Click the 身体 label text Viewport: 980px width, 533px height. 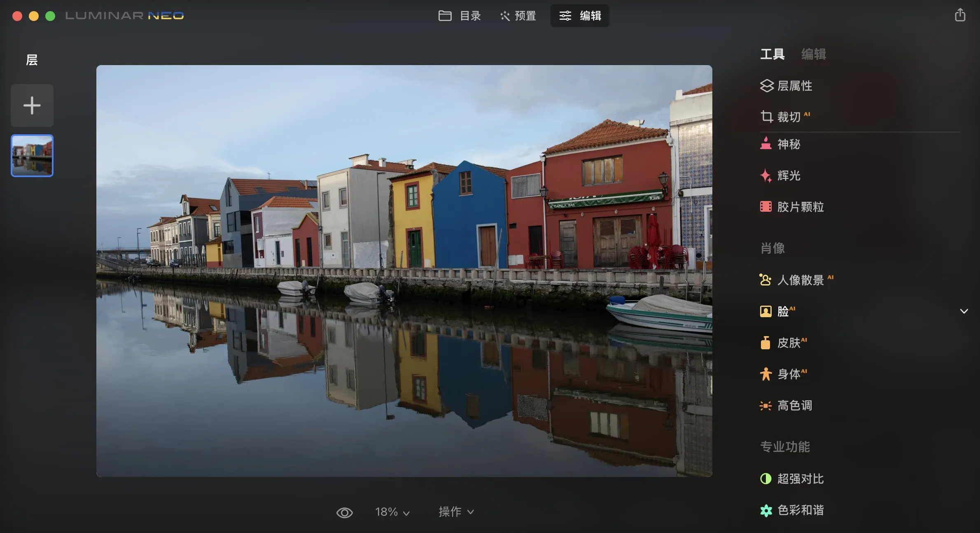pos(789,374)
